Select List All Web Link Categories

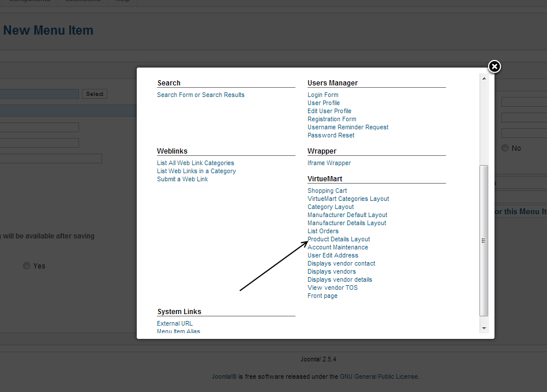coord(196,163)
